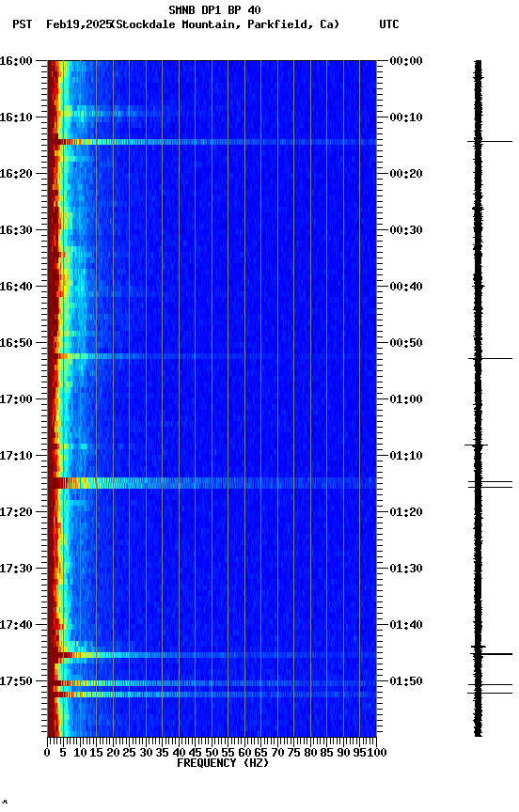Screen dimensions: 519x812
Task: Click the 16:30 PST time label
Action: 16,230
